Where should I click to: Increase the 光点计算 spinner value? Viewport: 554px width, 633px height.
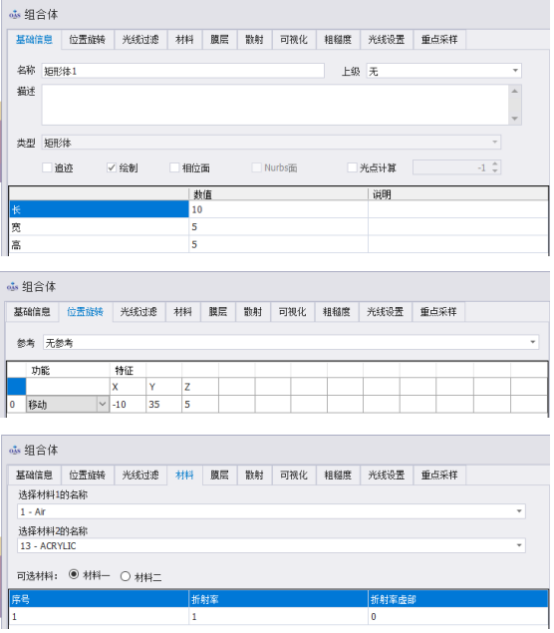(x=495, y=164)
